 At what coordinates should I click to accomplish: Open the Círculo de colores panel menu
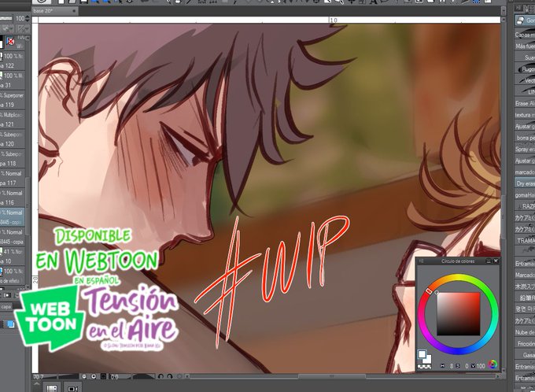click(421, 261)
